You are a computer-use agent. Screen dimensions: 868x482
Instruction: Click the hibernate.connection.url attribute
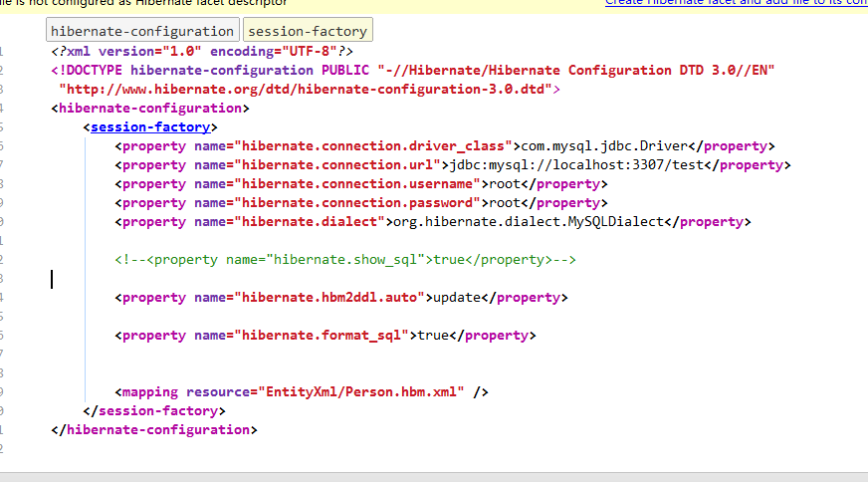[x=337, y=165]
